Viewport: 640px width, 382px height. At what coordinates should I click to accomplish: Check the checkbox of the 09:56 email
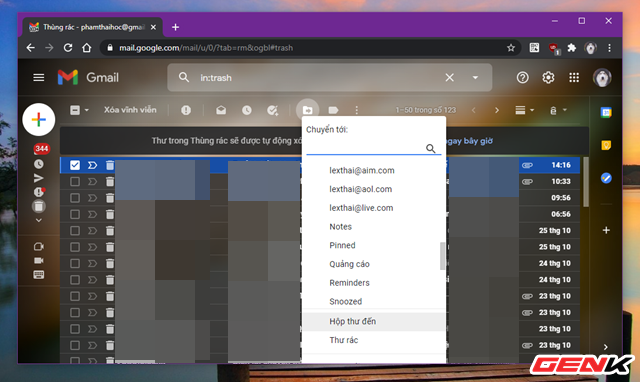[x=75, y=198]
